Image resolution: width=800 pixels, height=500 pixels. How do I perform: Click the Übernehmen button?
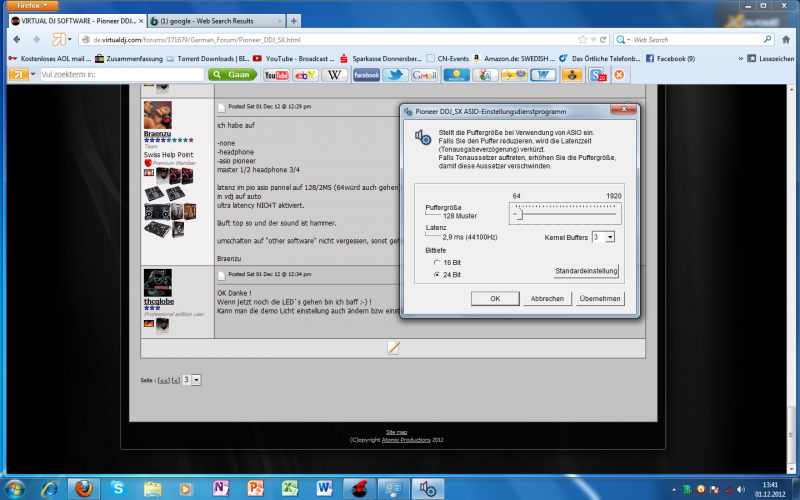(600, 298)
